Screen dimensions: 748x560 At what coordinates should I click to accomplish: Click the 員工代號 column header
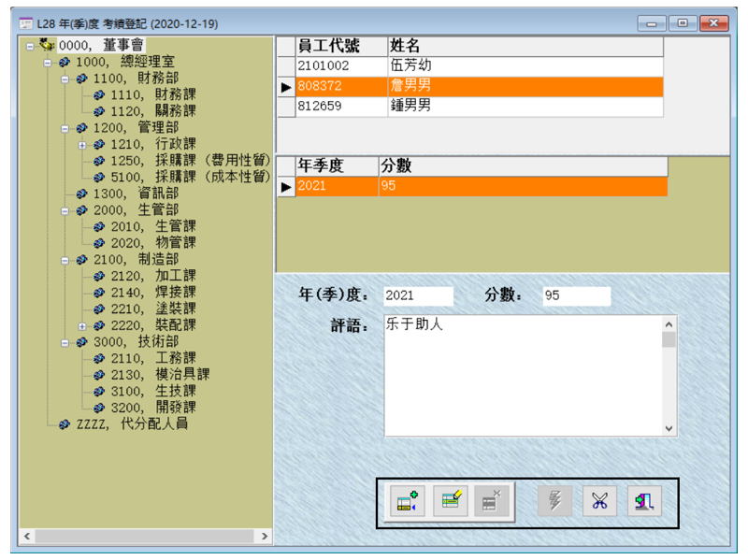click(341, 46)
